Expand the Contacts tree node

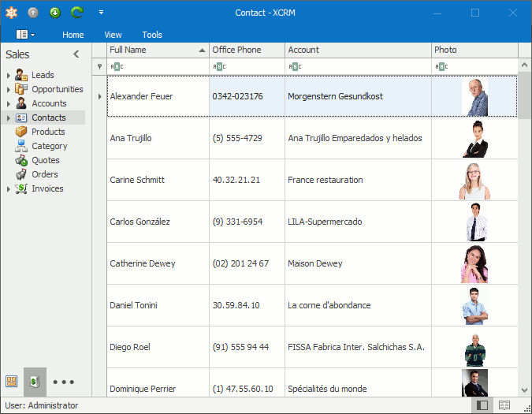[x=9, y=117]
